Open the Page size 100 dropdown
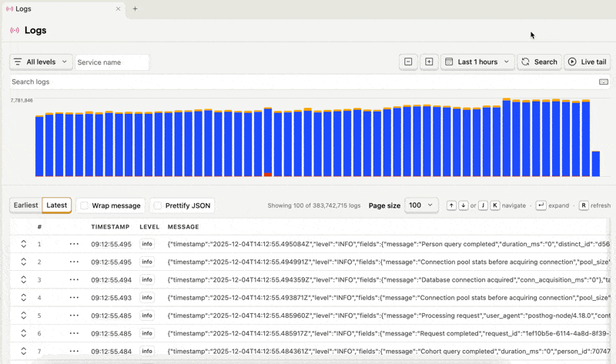Viewport: 616px width, 364px height. pyautogui.click(x=421, y=205)
